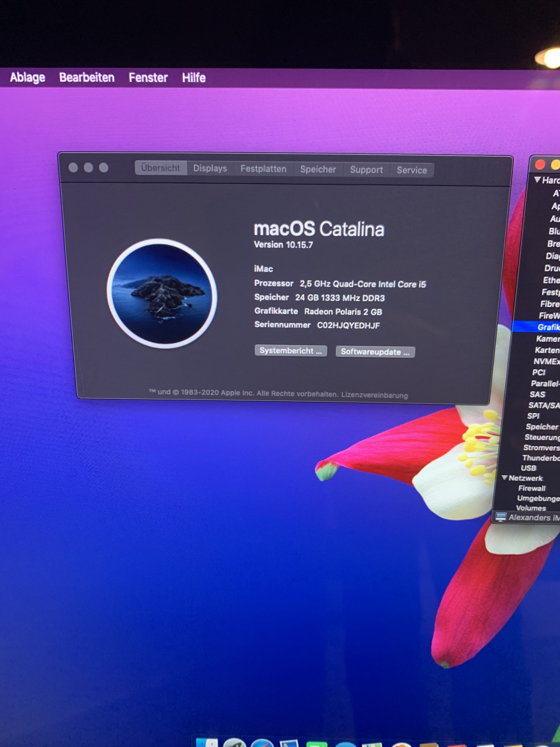Click the '24 GB 1333 MHz DDR3' value
560x747 pixels.
(x=340, y=298)
